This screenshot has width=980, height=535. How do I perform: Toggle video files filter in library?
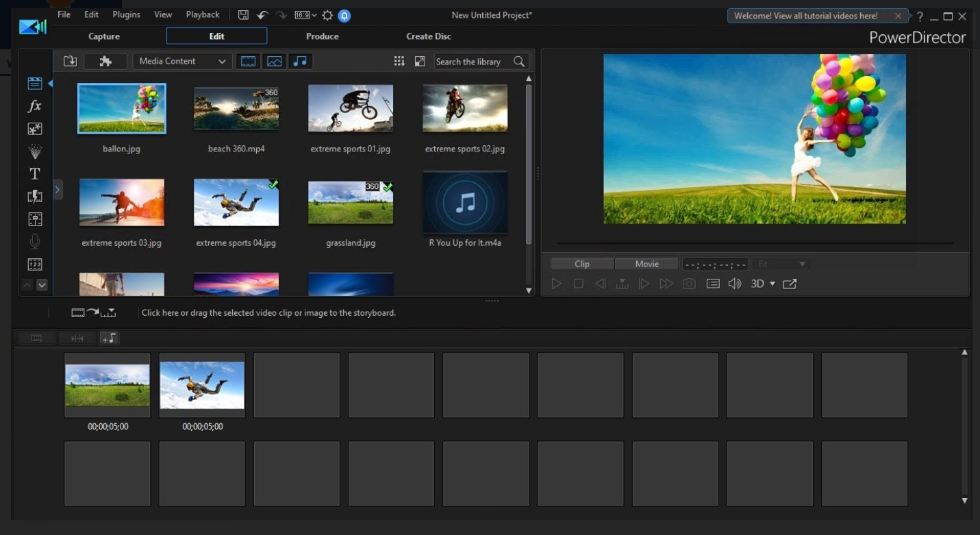(x=248, y=61)
